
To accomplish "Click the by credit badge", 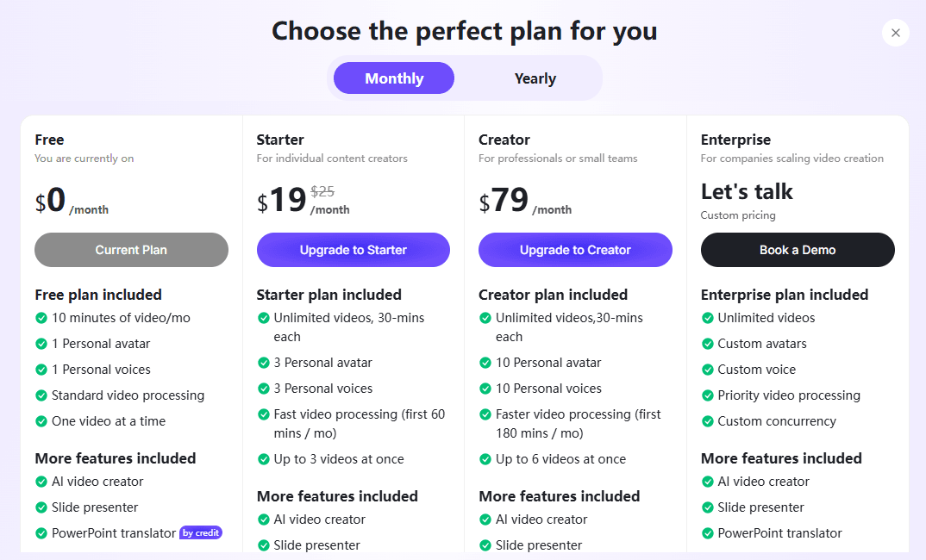I will 201,533.
